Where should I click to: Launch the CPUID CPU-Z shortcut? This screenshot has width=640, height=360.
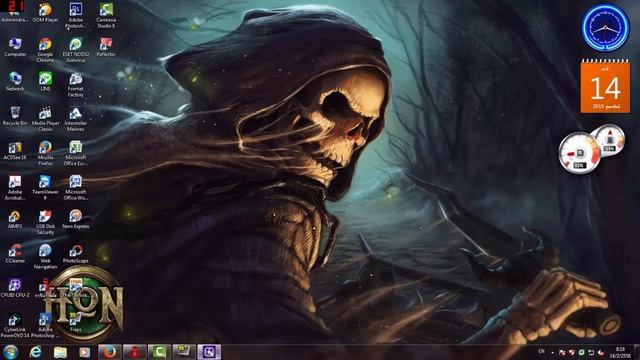pyautogui.click(x=15, y=288)
